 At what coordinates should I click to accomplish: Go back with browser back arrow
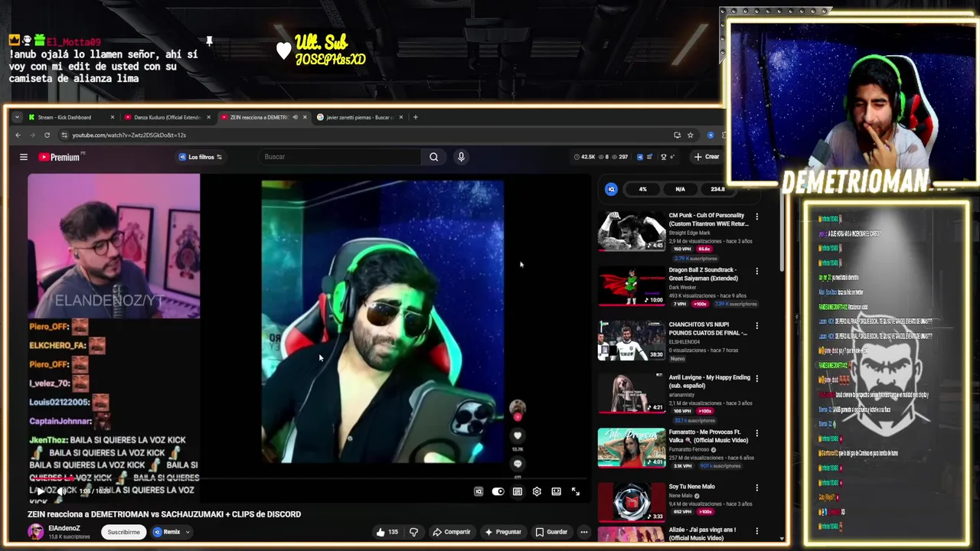18,135
